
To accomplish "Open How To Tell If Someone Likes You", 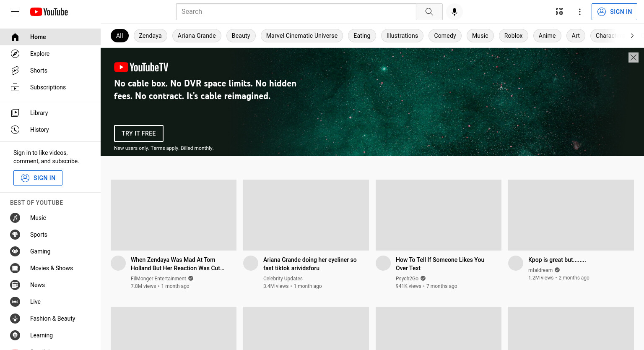I will [440, 264].
